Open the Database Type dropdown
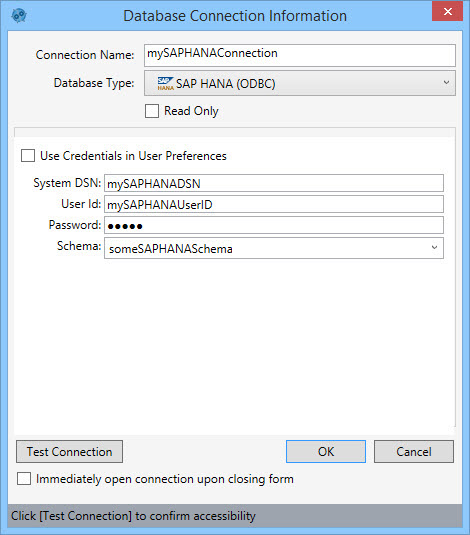Screen dimensions: 470x535 [x=300, y=83]
